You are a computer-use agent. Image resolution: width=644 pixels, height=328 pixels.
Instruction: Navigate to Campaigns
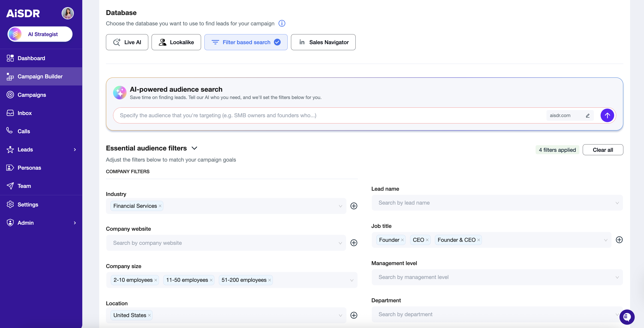[41, 94]
